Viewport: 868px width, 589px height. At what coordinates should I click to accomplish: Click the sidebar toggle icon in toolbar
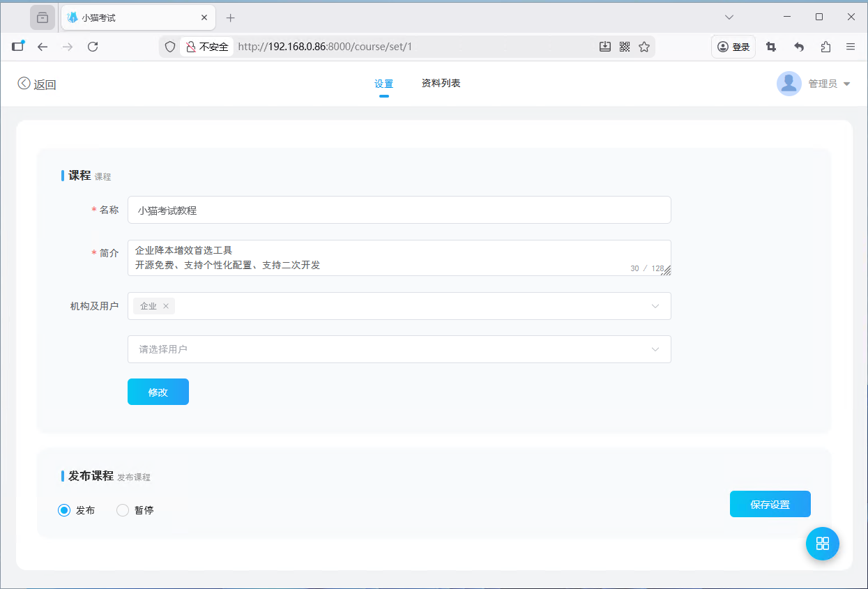[18, 46]
